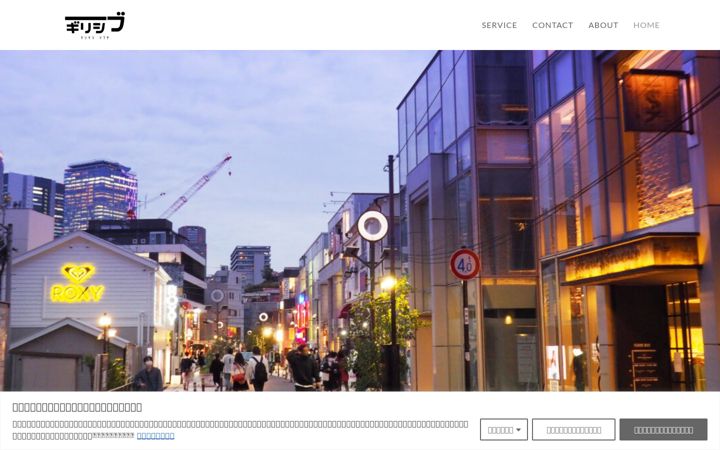Open the SERVICE page
720x450 pixels.
point(499,25)
